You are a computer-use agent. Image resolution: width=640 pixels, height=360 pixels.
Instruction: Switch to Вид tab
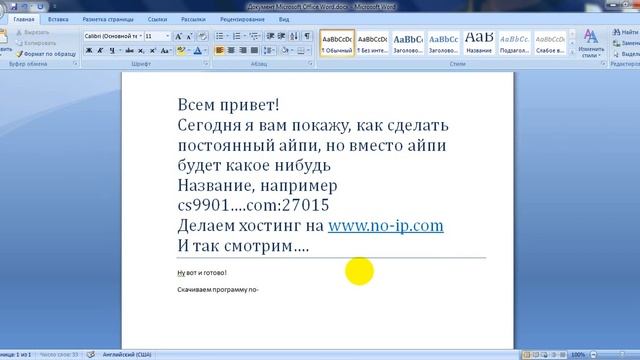click(x=284, y=19)
